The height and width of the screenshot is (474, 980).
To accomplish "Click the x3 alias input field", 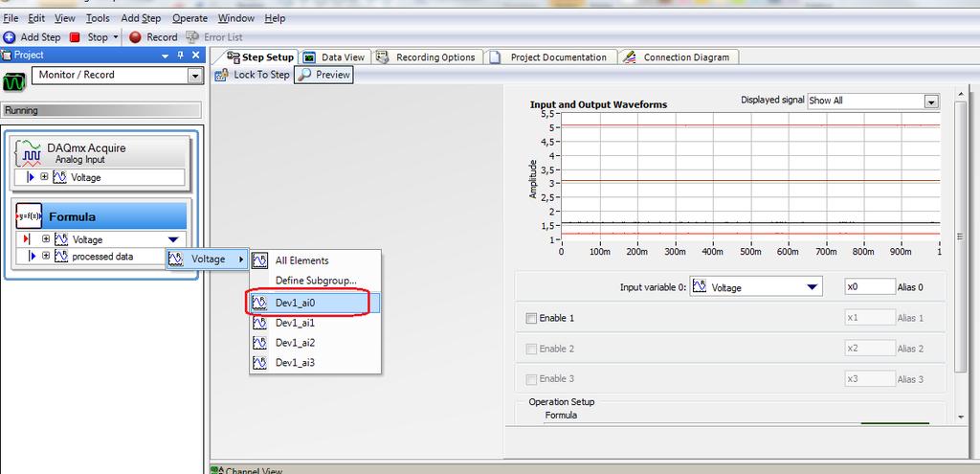I will (870, 379).
